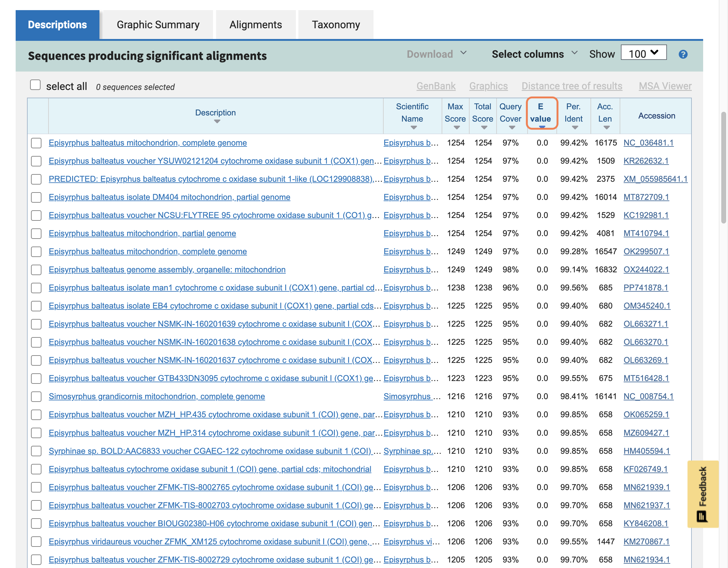Open the MSA Viewer link
This screenshot has height=568, width=728.
665,86
